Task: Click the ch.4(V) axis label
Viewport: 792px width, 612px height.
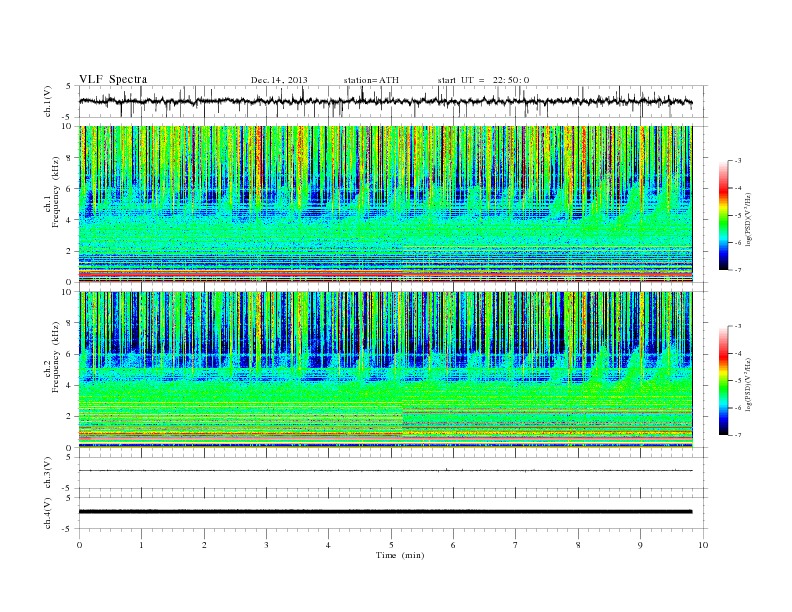Action: (x=48, y=513)
